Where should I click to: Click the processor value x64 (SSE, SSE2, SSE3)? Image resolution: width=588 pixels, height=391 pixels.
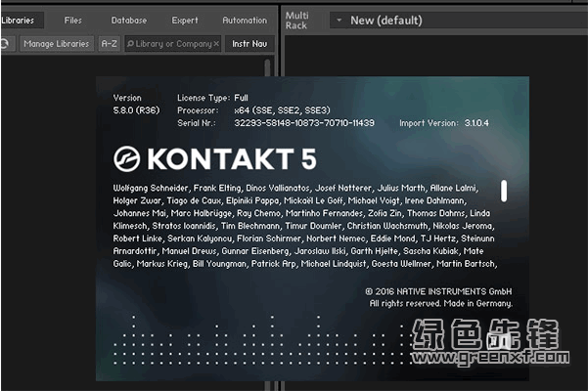click(282, 110)
